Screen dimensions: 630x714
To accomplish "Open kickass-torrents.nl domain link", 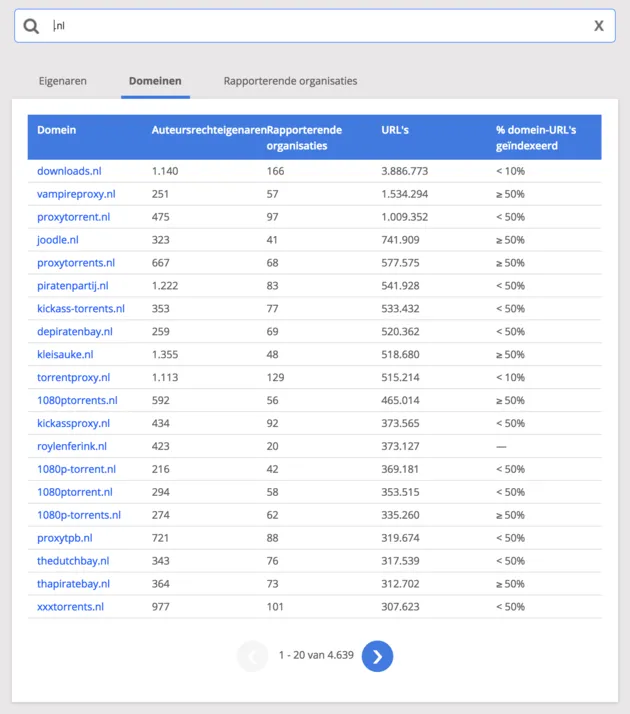I will [81, 309].
